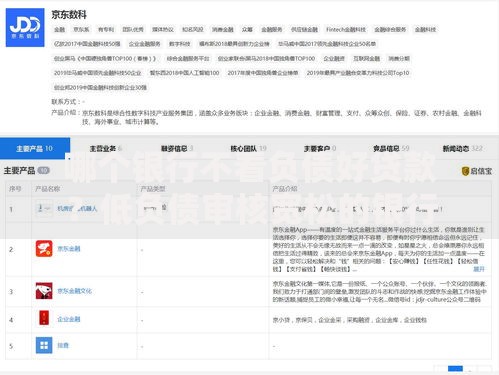Click the 京东数科 company name heading
Image resolution: width=499 pixels, height=375 pixels.
click(x=69, y=15)
